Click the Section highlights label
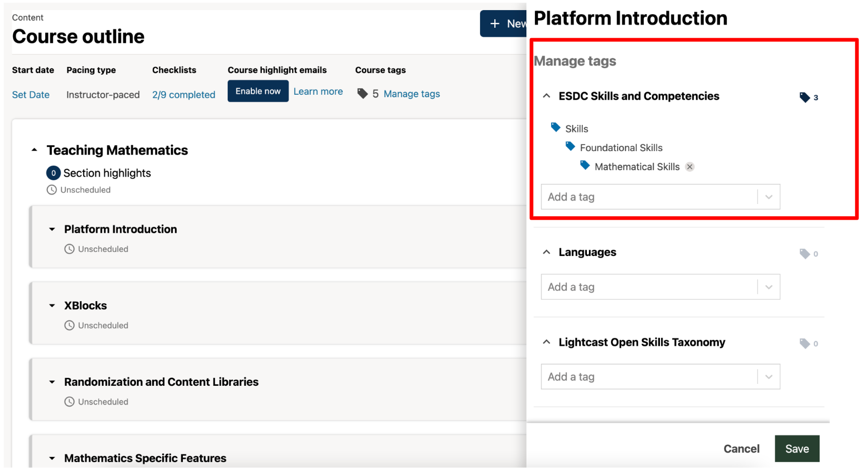Screen dimensions: 868x475 point(107,173)
